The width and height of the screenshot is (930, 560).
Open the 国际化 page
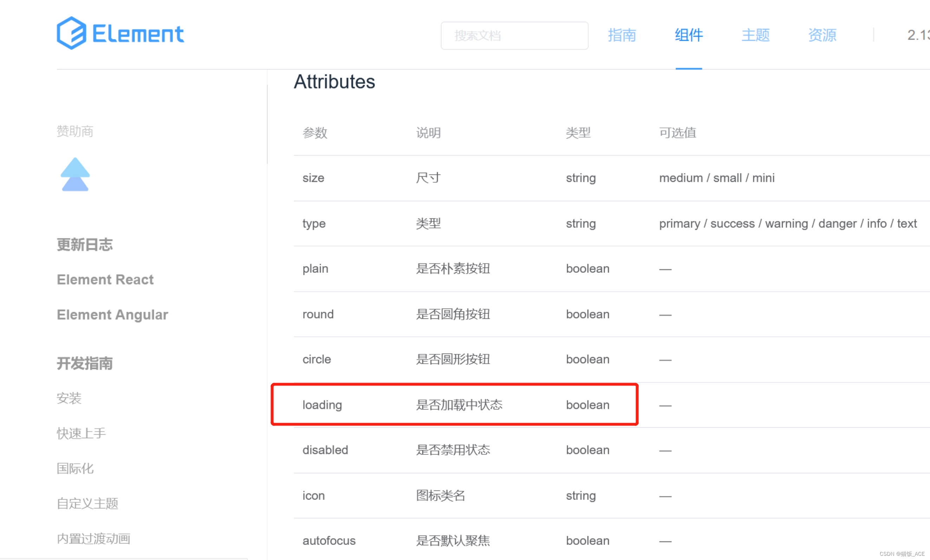[x=75, y=468]
